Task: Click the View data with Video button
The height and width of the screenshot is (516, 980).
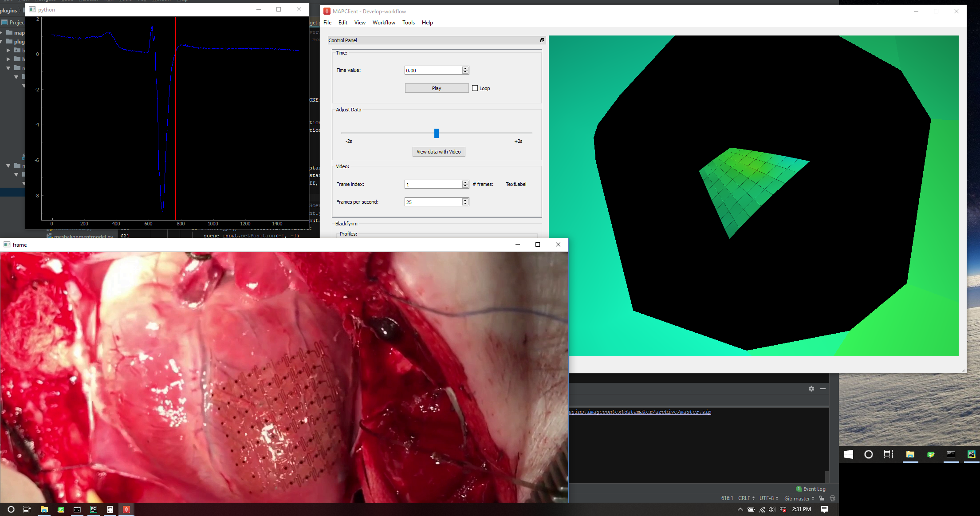Action: coord(438,151)
